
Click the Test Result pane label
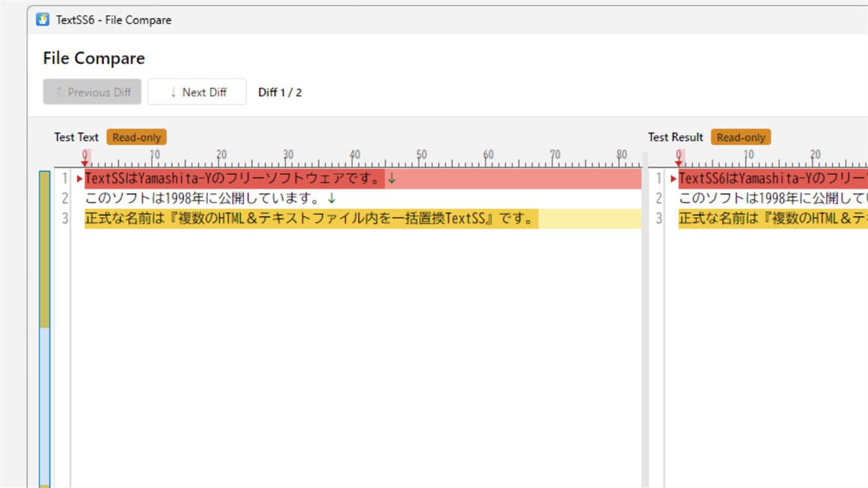point(676,137)
